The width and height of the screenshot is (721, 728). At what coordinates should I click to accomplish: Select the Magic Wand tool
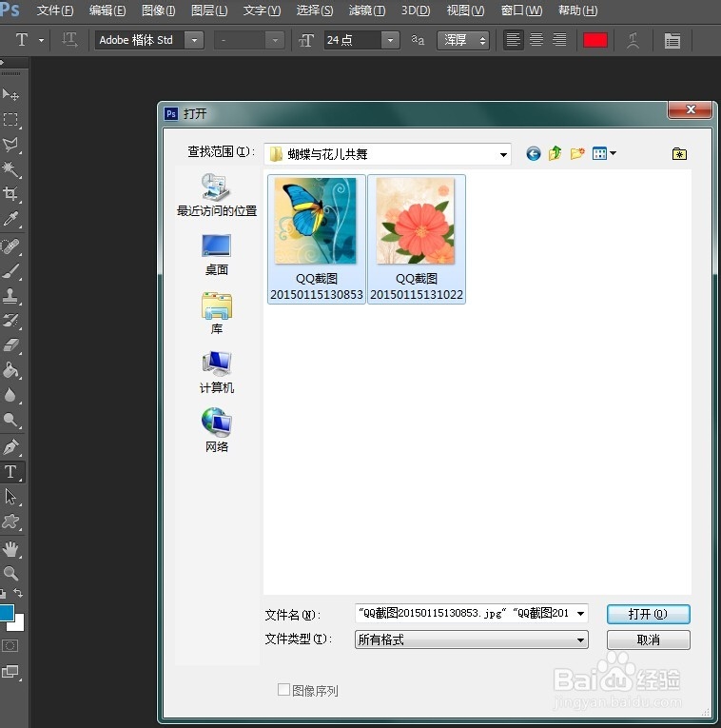(10, 169)
